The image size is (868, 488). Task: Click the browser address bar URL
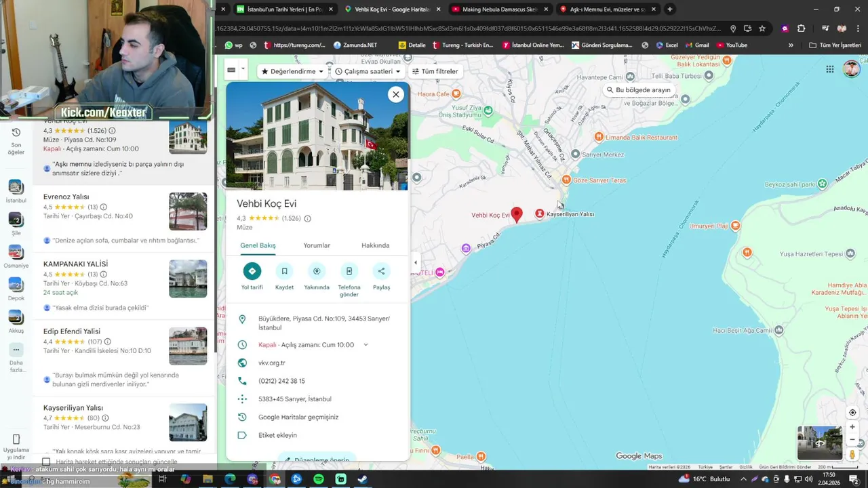[468, 28]
